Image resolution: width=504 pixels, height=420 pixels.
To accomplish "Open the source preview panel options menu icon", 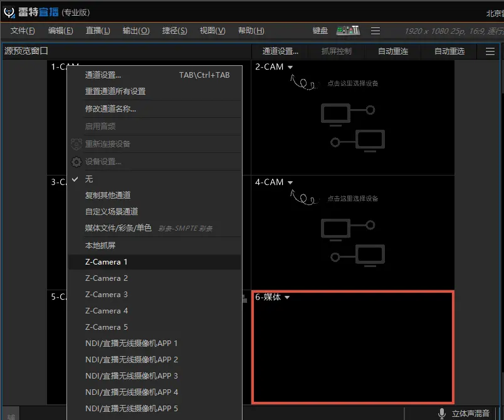I will (x=490, y=51).
